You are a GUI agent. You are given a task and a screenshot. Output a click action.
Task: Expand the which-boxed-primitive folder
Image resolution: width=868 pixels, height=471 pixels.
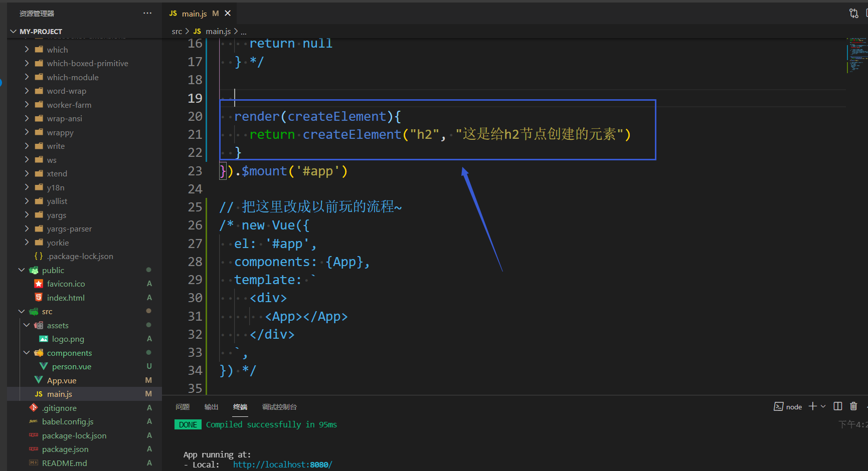[27, 63]
